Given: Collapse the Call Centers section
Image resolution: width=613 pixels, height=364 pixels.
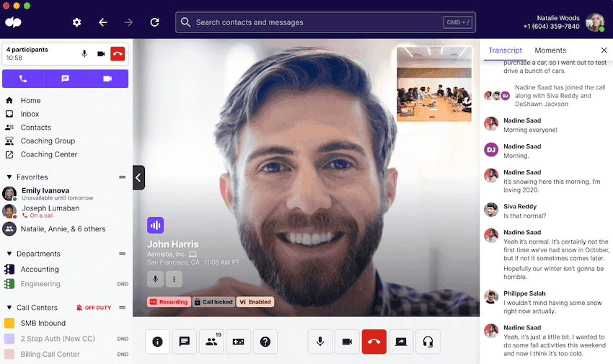Looking at the screenshot, I should pos(9,307).
